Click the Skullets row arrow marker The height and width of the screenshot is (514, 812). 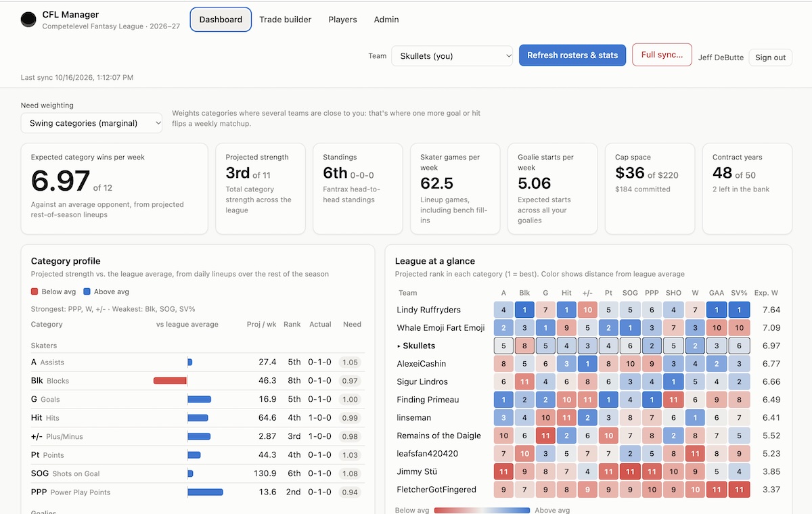[399, 346]
